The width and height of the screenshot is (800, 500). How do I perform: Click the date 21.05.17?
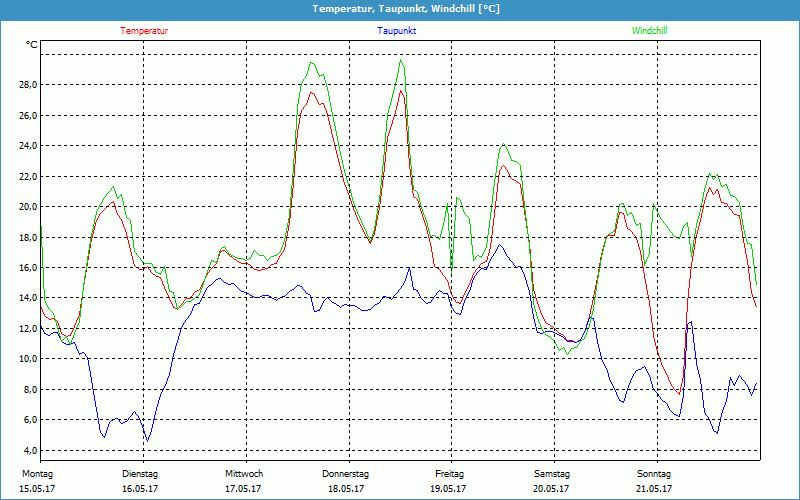(654, 489)
